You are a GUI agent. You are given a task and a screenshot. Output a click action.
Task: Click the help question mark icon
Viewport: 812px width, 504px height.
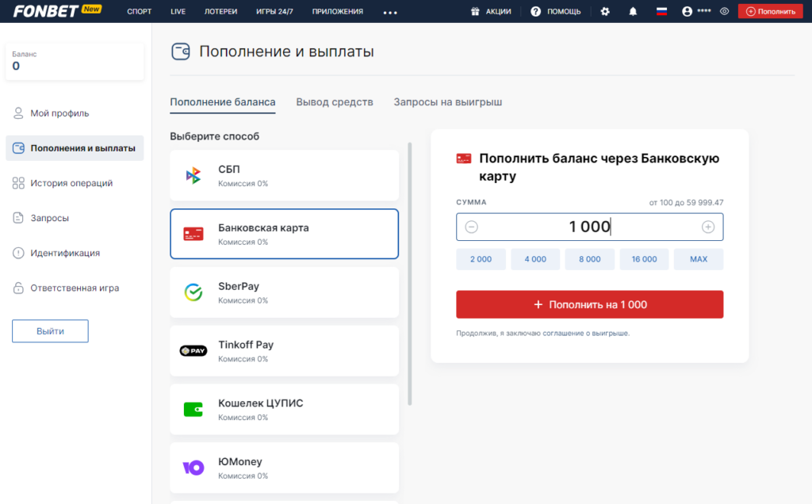[x=535, y=11]
